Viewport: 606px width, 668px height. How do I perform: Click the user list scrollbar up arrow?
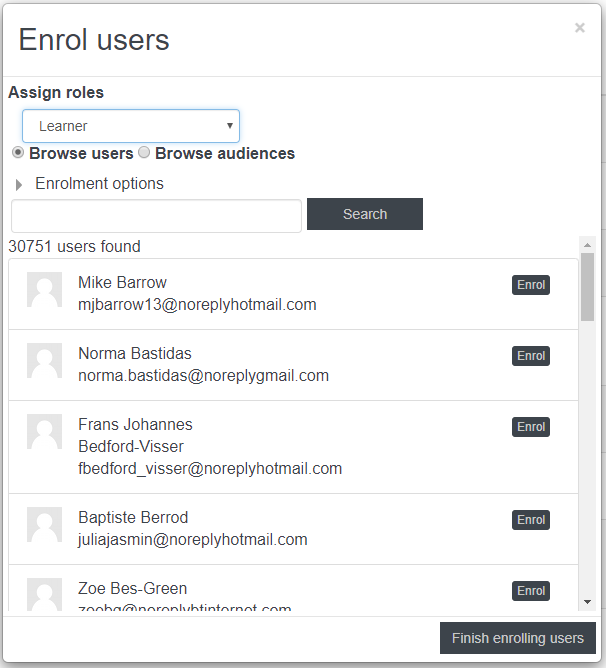tap(587, 245)
